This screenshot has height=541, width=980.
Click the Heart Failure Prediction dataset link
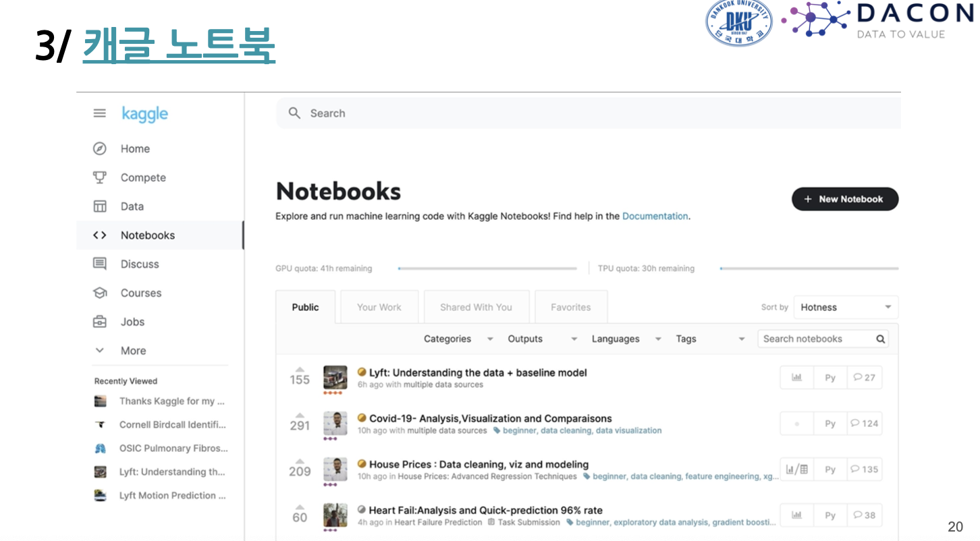coord(438,522)
